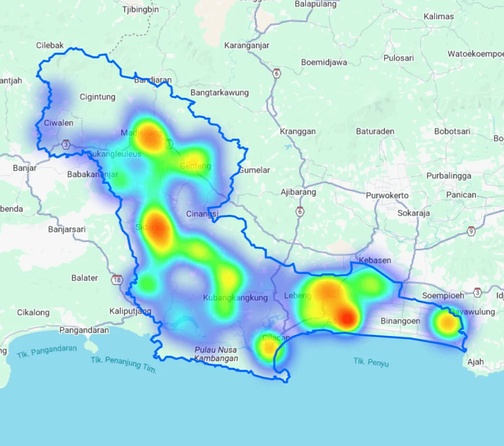Select the route 6 shield near Ajibarang

301,213
